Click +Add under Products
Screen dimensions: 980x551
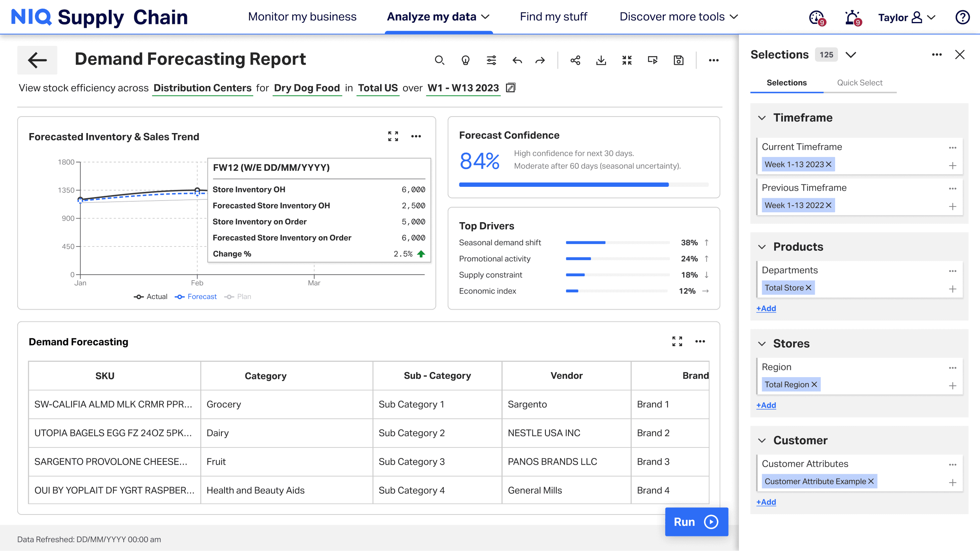766,308
